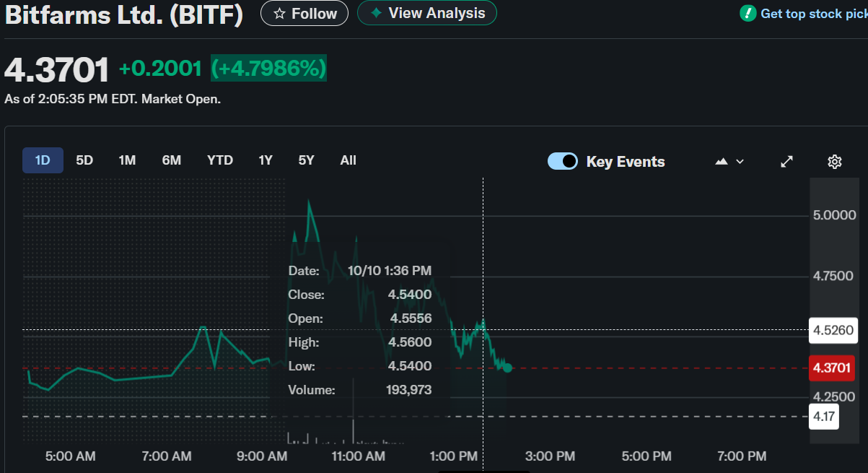Click the star icon in Follow button
This screenshot has width=868, height=473.
pos(279,14)
